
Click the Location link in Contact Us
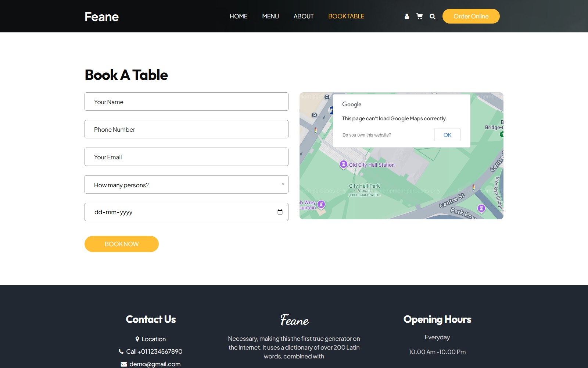(151, 339)
